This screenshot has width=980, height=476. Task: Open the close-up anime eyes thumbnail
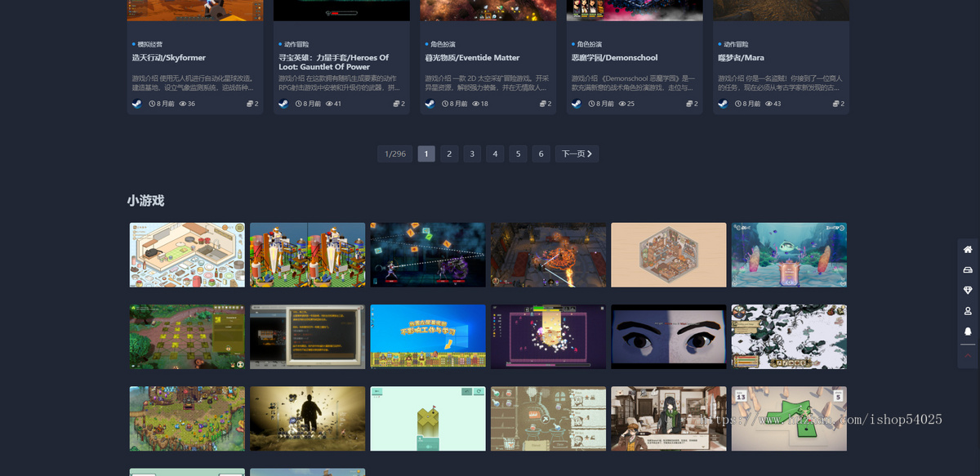point(669,337)
